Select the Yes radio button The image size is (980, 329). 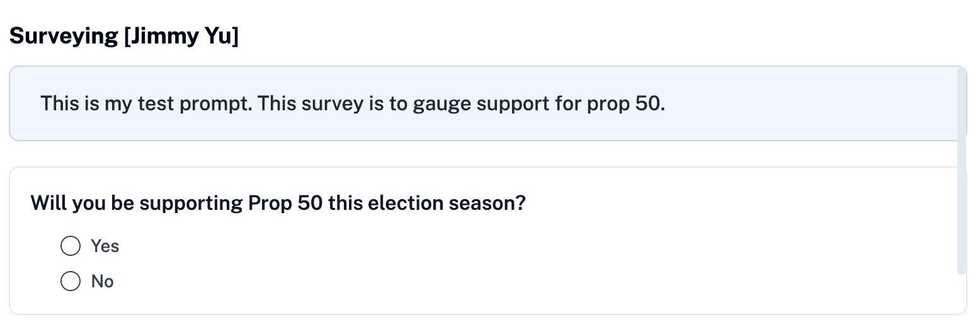tap(71, 246)
